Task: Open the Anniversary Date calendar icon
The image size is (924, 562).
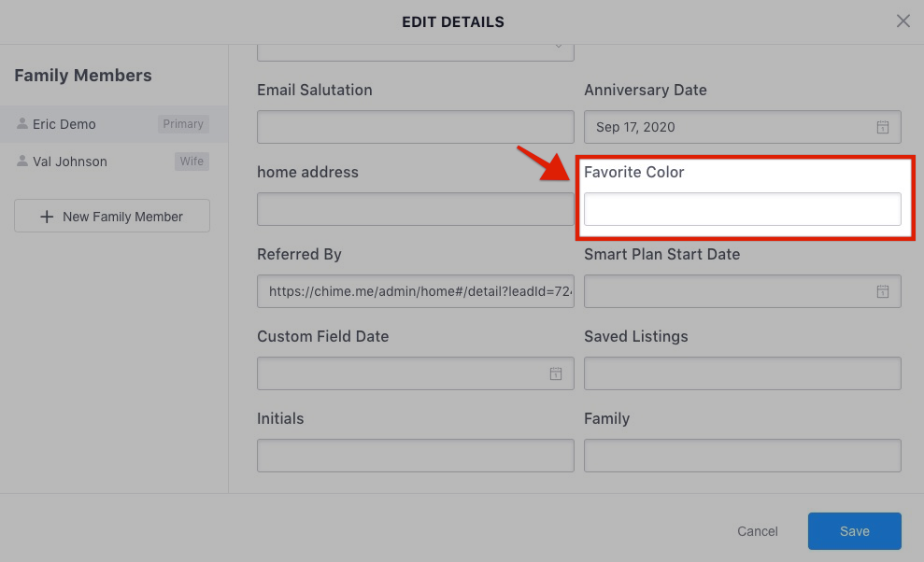Action: (x=882, y=127)
